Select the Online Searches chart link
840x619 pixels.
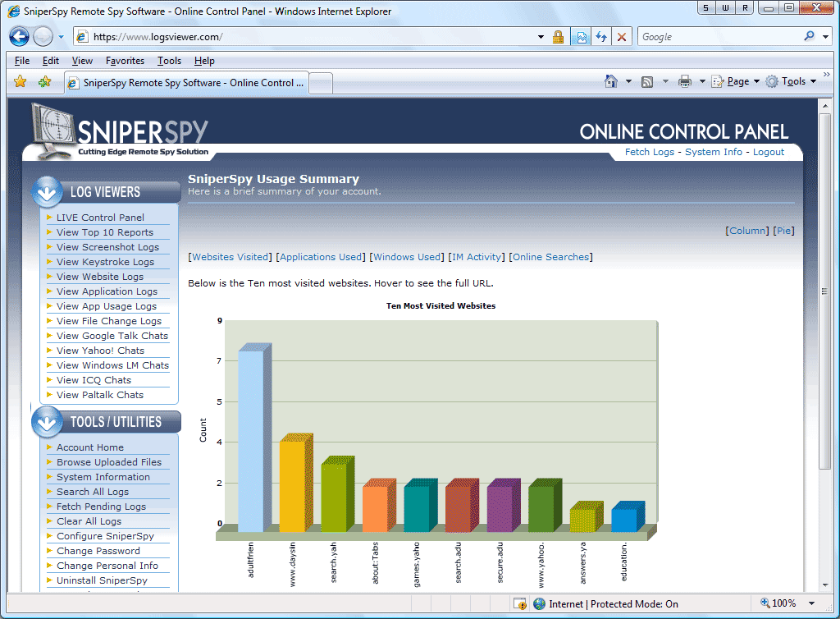tap(550, 257)
